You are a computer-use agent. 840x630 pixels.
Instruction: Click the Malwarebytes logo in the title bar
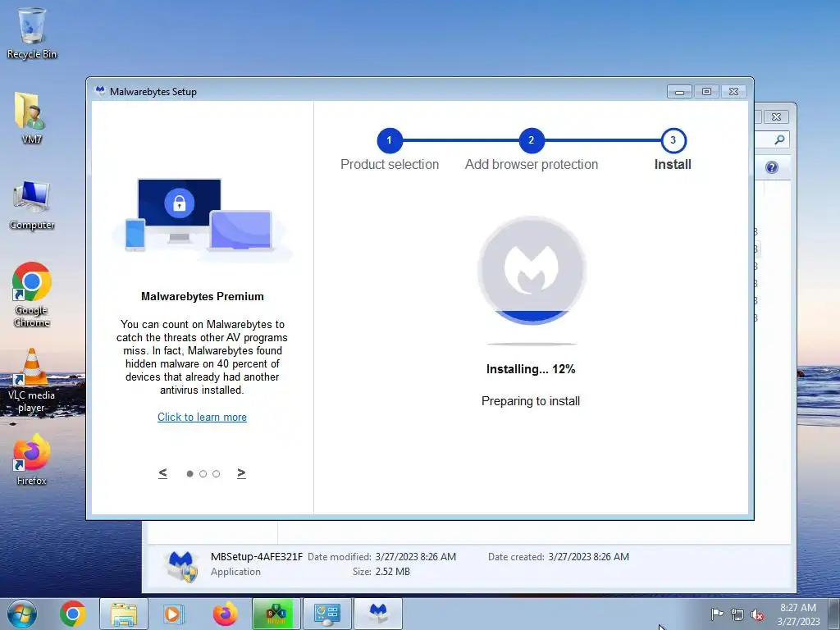(x=99, y=91)
